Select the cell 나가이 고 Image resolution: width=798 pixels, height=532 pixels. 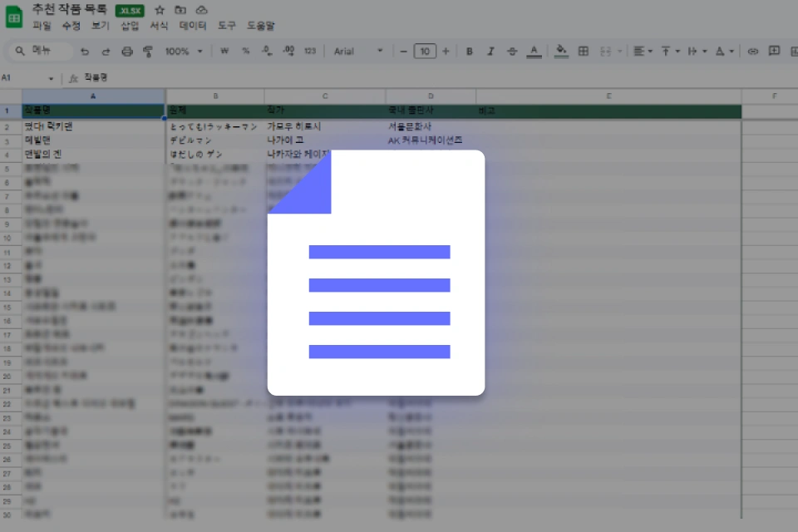pyautogui.click(x=325, y=140)
